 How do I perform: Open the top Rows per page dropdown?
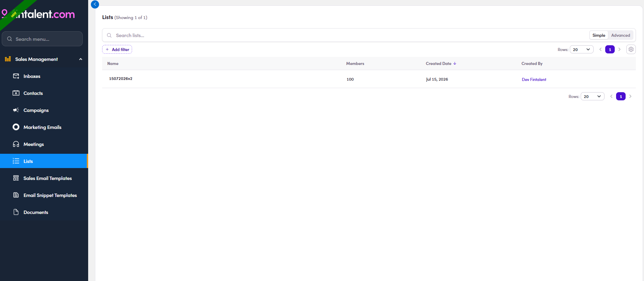(x=582, y=49)
